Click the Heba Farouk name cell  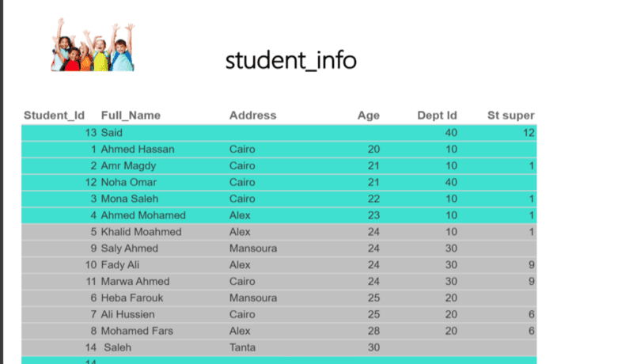coord(131,298)
